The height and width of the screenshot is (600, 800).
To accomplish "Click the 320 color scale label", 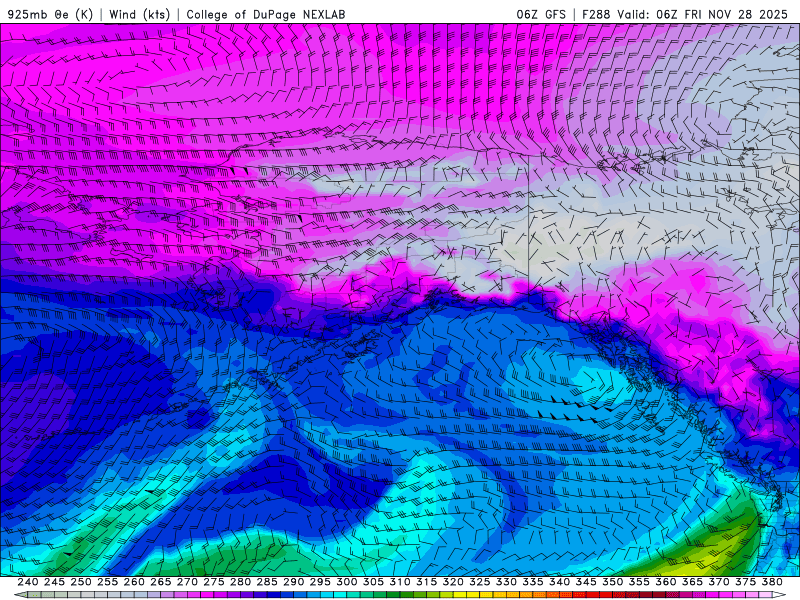I will [x=453, y=582].
